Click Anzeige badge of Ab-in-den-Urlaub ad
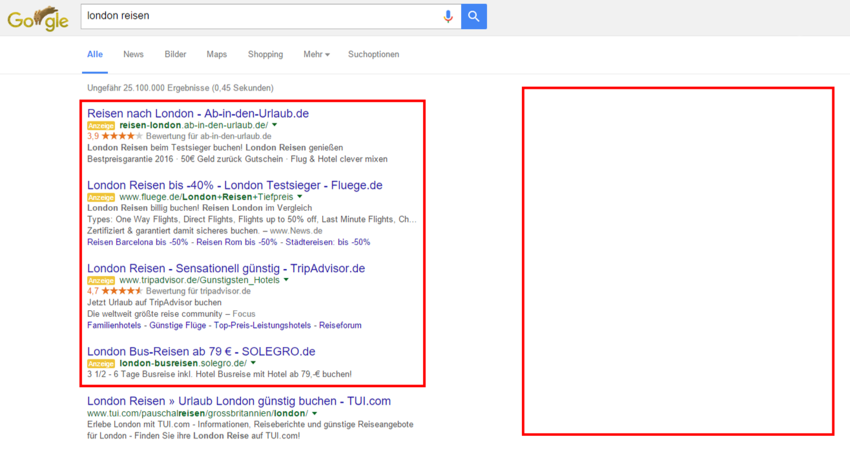The image size is (850, 450). click(x=101, y=126)
